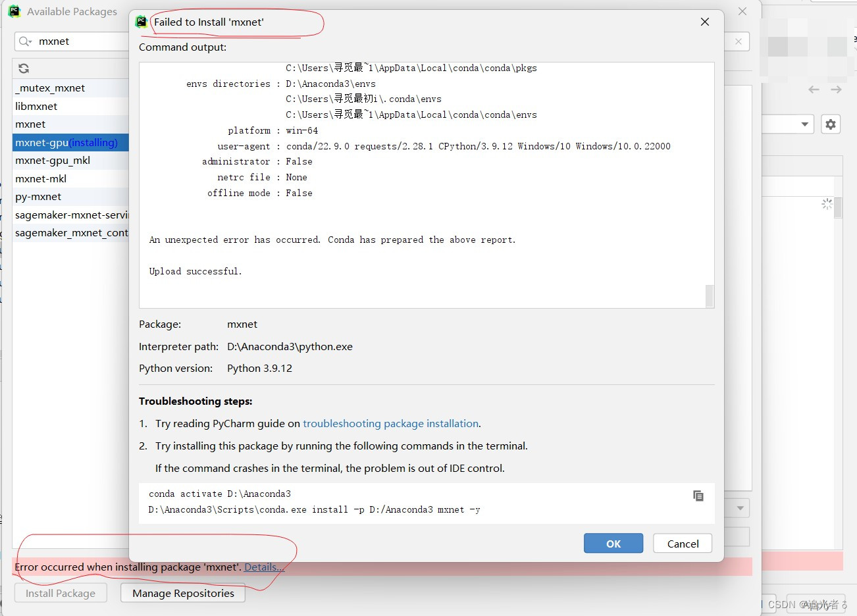Image resolution: width=857 pixels, height=616 pixels.
Task: Click the PyCharm logo in the error dialog title
Action: (x=141, y=22)
